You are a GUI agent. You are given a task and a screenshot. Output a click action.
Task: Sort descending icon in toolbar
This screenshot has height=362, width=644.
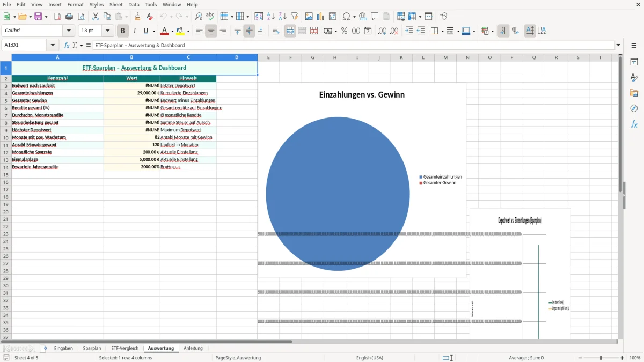tap(283, 17)
